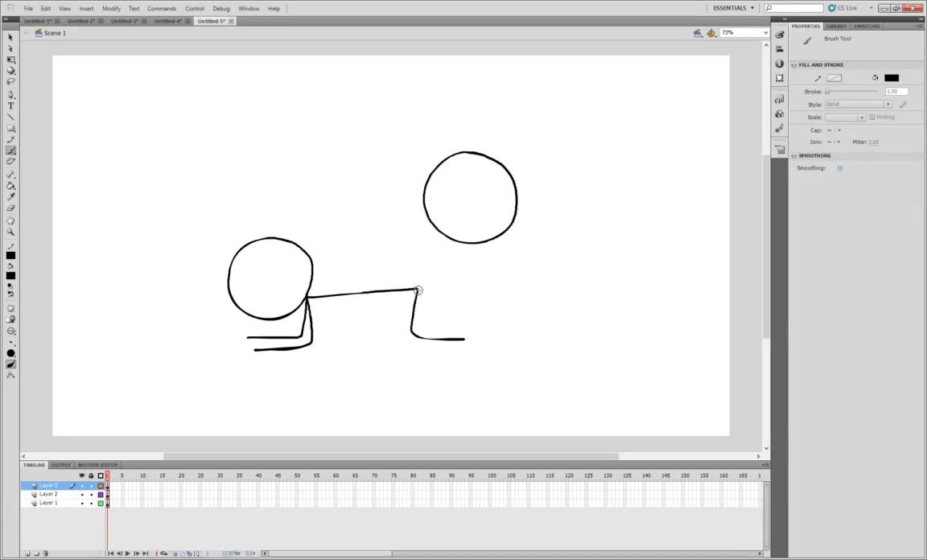This screenshot has height=560, width=927.
Task: Select the Eraser tool
Action: tap(10, 208)
